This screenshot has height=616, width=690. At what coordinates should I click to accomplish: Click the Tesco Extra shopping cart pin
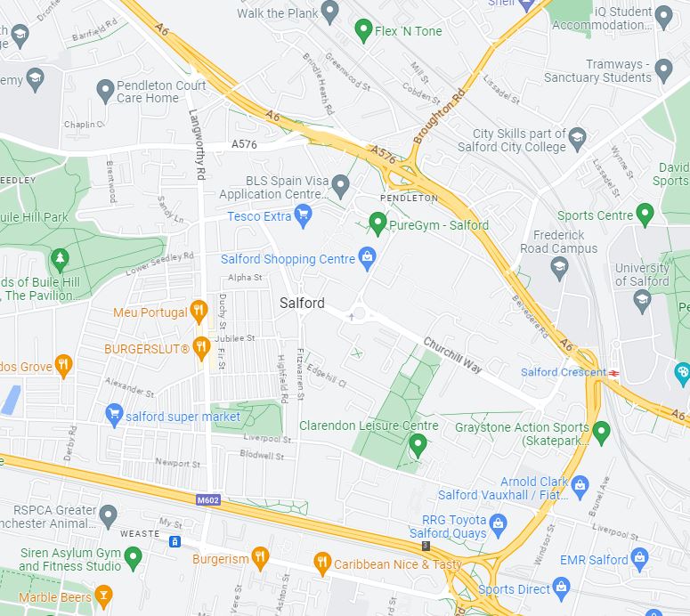[303, 216]
